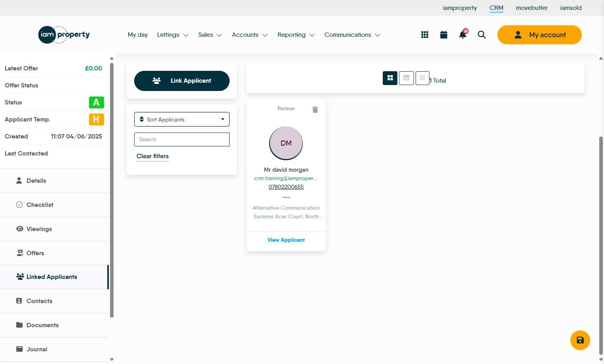Screen dimensions: 604x364
Task: Click the iam property logo
Action: point(64,35)
